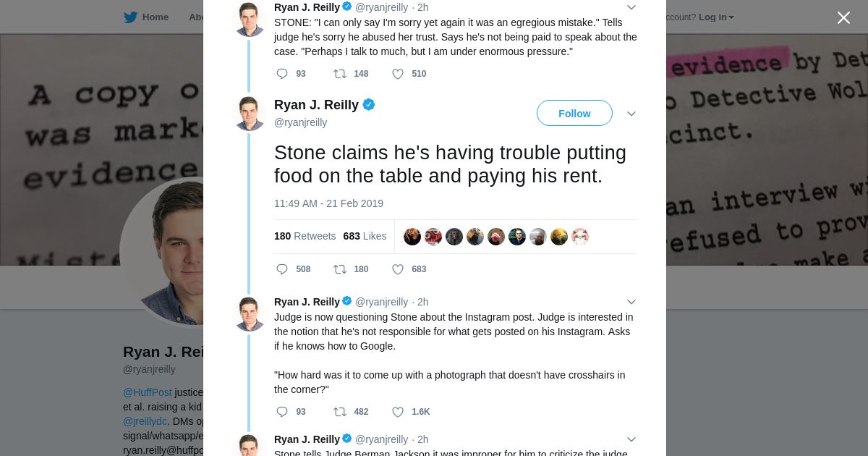Open options chevron for the Instagram post tweet
868x456 pixels.
[x=631, y=302]
